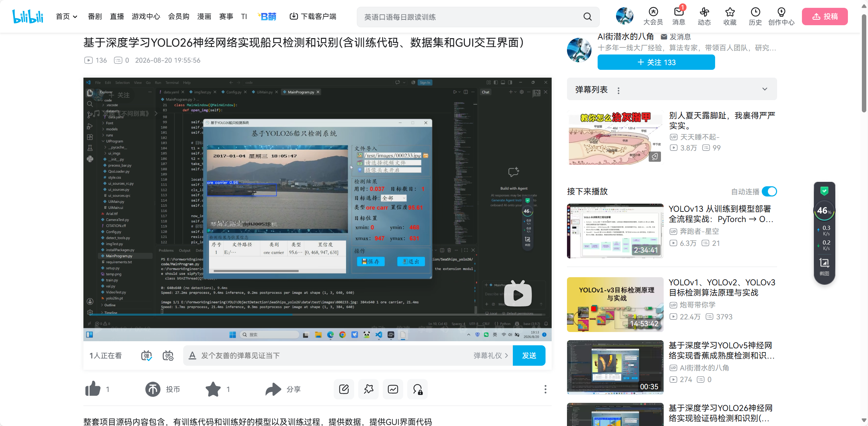
Task: Toggle danmaku display on or off
Action: pos(146,356)
